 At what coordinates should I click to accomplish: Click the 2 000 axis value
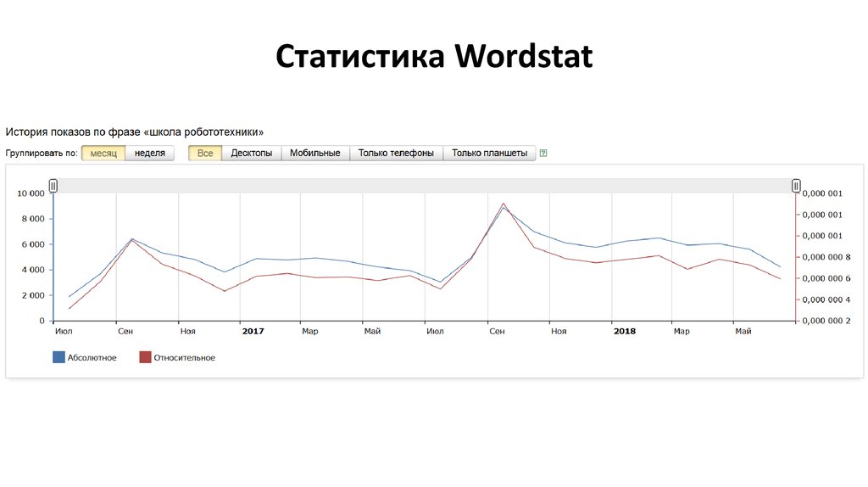33,295
